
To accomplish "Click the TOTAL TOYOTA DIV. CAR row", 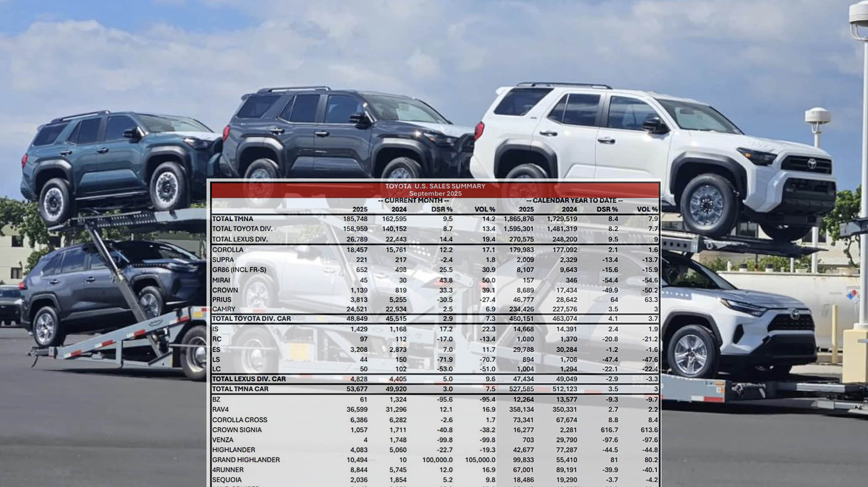I will coord(252,319).
